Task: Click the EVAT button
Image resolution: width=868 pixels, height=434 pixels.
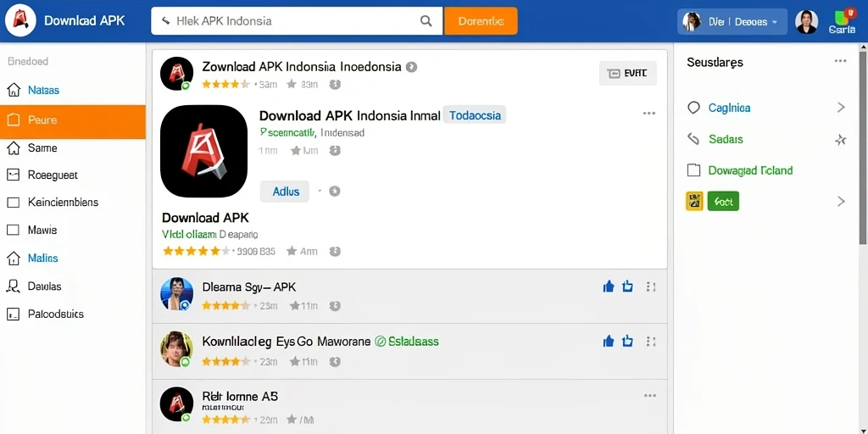Action: [628, 73]
